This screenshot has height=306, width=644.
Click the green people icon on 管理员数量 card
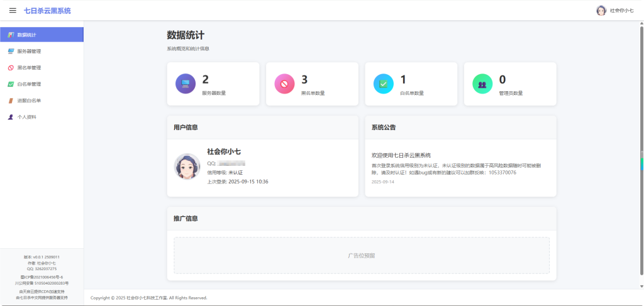(482, 84)
